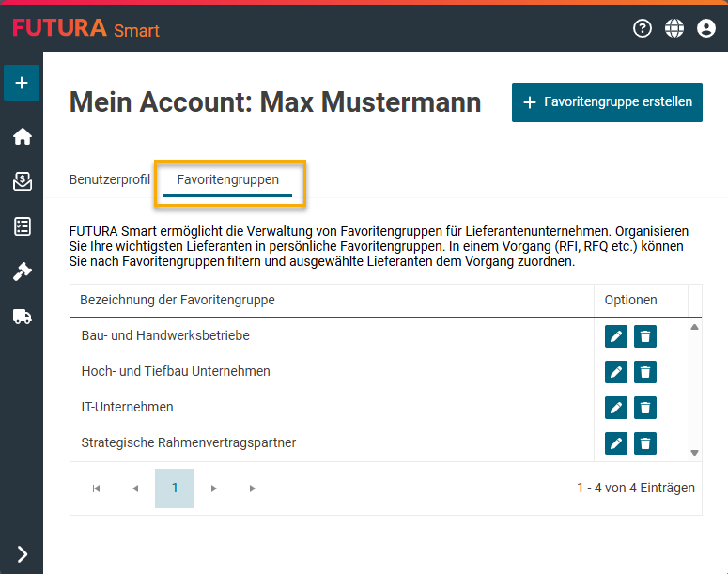Delete the IT-Unternehmen favorites group

(645, 408)
